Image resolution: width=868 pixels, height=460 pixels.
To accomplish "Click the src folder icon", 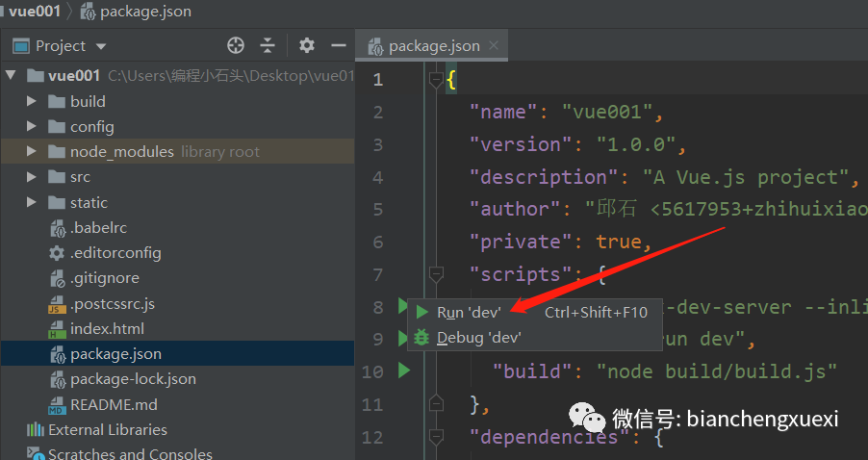I will pos(57,177).
